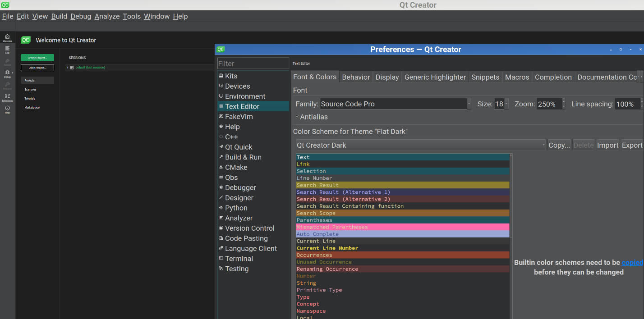Select the Mismatched Parentheses color entry
The height and width of the screenshot is (319, 644).
click(x=402, y=227)
